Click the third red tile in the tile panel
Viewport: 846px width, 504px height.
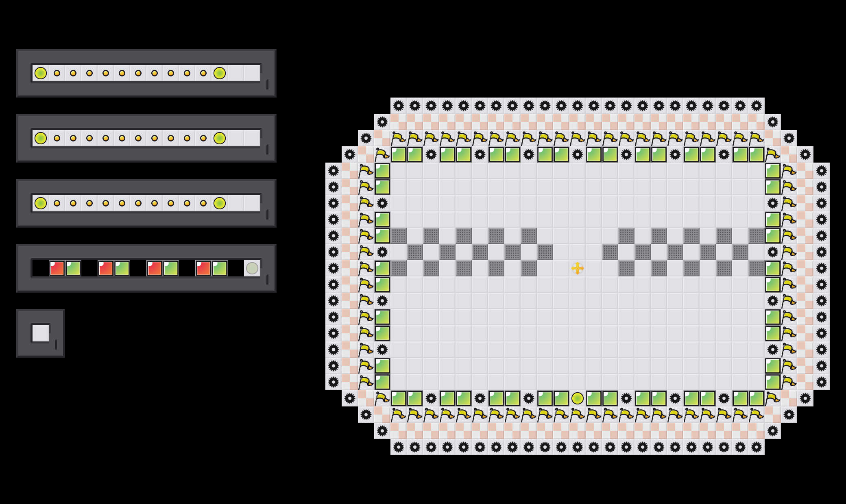(155, 268)
